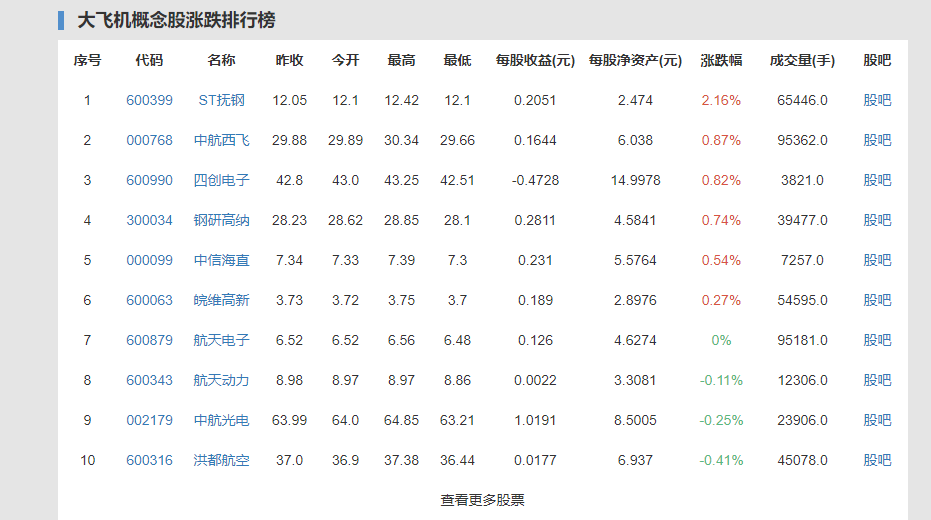The image size is (931, 520).
Task: Click the 0.54% change value
Action: click(721, 260)
